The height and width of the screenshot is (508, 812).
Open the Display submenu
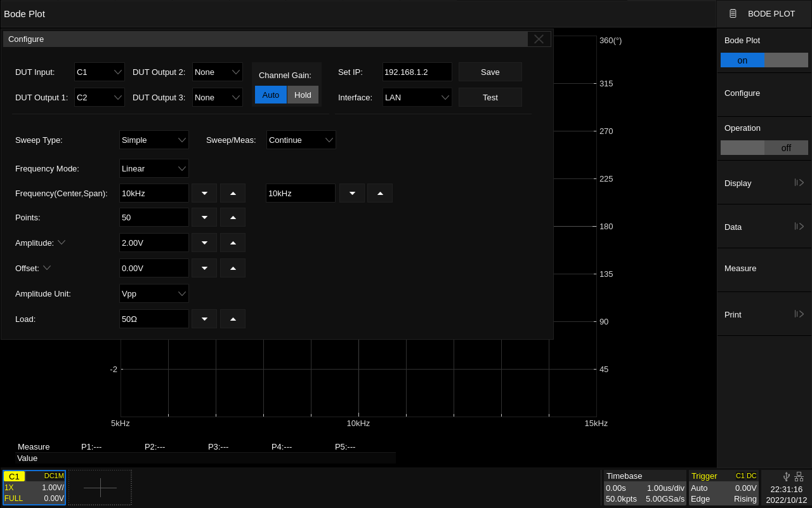pyautogui.click(x=764, y=183)
